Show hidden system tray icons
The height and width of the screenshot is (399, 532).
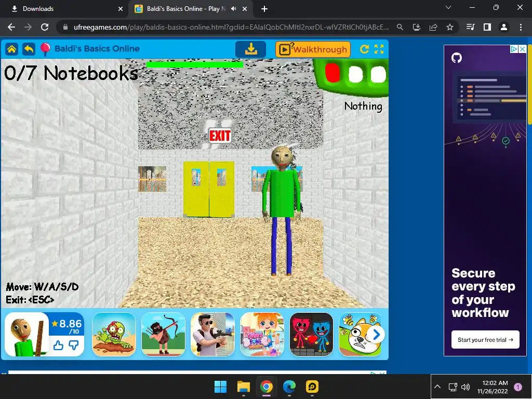coord(437,387)
